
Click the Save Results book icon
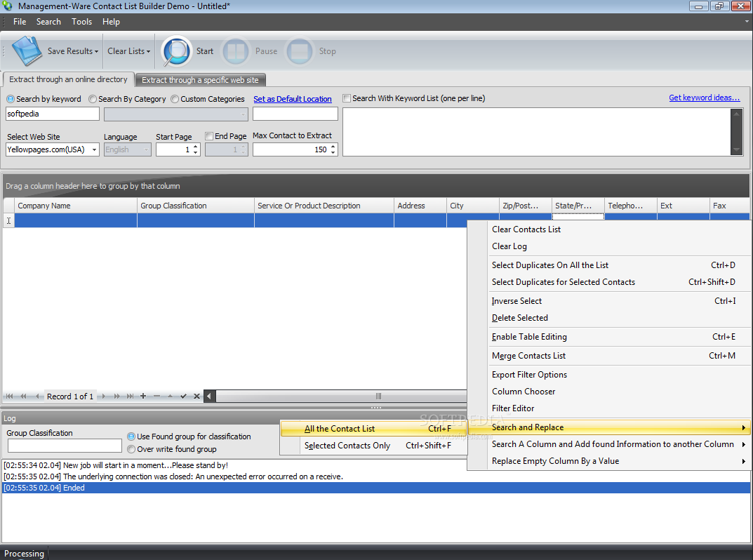point(27,51)
